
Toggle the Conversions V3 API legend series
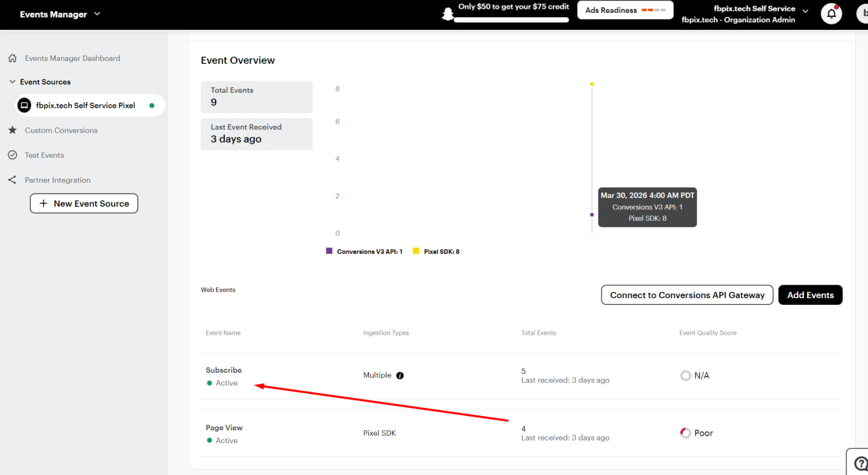click(x=364, y=251)
